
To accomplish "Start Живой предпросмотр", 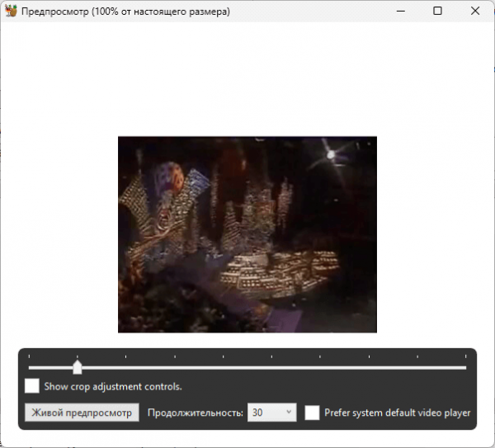I will click(82, 413).
